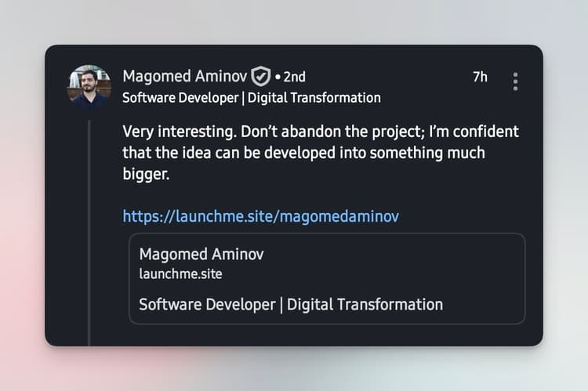Click the vertical thread line on left
Viewport: 588px width, 391px height.
tap(89, 235)
